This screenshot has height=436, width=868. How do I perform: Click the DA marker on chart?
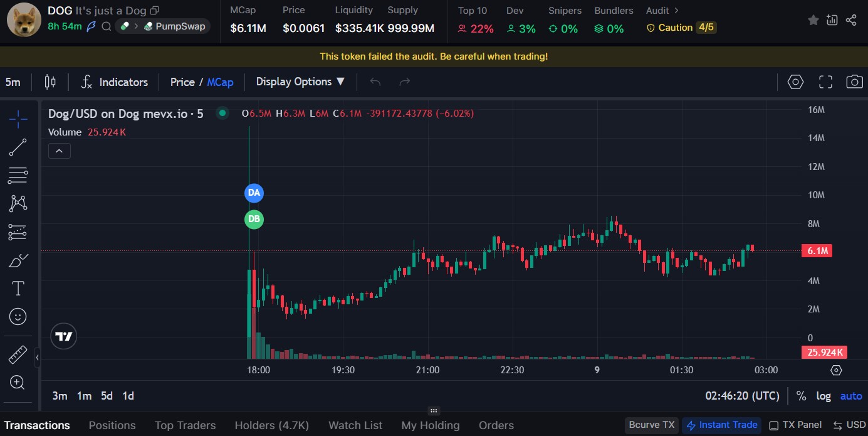point(254,193)
